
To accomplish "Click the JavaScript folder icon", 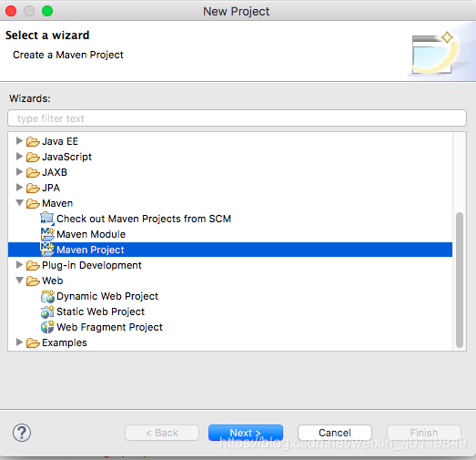I will pyautogui.click(x=33, y=157).
